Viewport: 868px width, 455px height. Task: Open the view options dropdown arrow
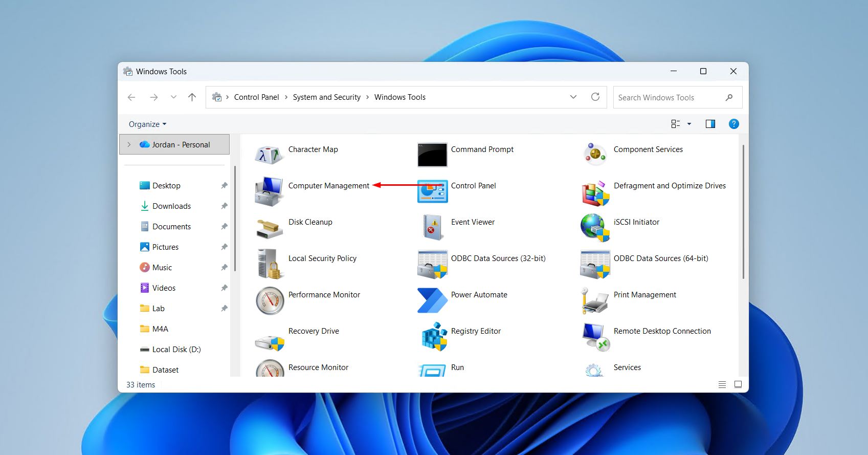689,124
